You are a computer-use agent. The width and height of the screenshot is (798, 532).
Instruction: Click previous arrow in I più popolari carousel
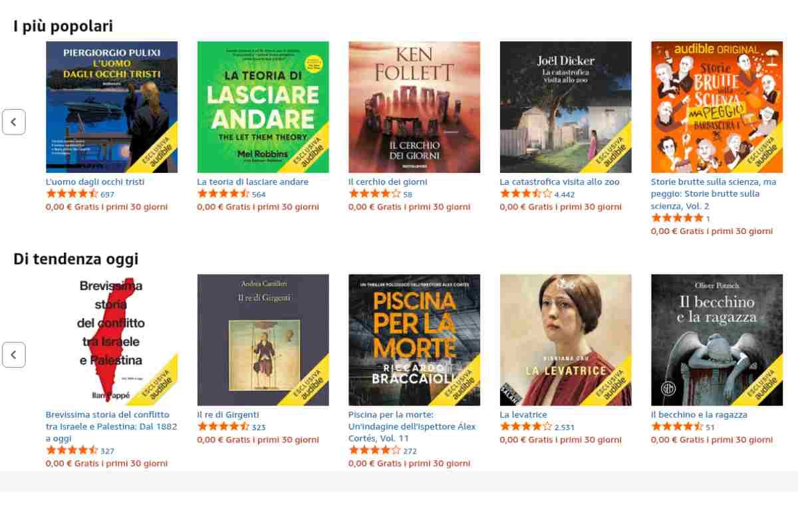[x=13, y=122]
